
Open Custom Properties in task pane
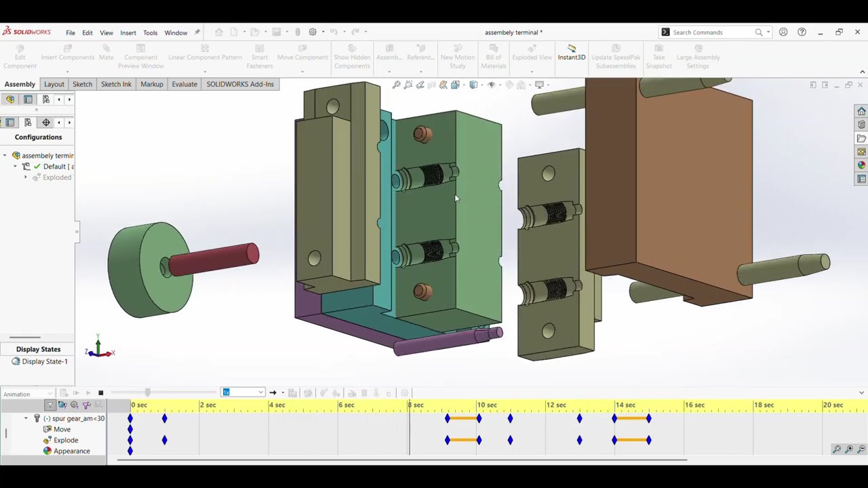(861, 179)
